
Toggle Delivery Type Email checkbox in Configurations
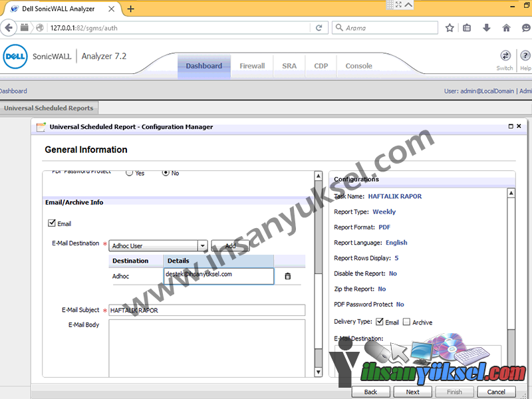tap(380, 322)
